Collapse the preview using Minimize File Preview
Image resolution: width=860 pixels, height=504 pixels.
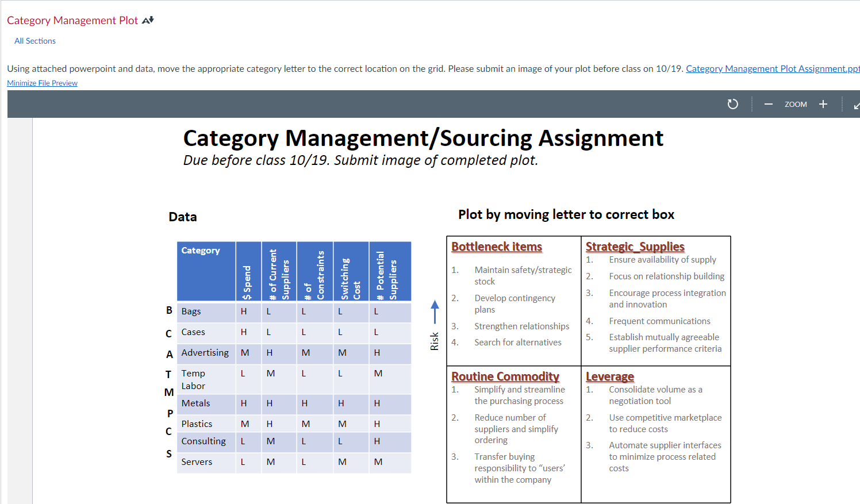[42, 83]
